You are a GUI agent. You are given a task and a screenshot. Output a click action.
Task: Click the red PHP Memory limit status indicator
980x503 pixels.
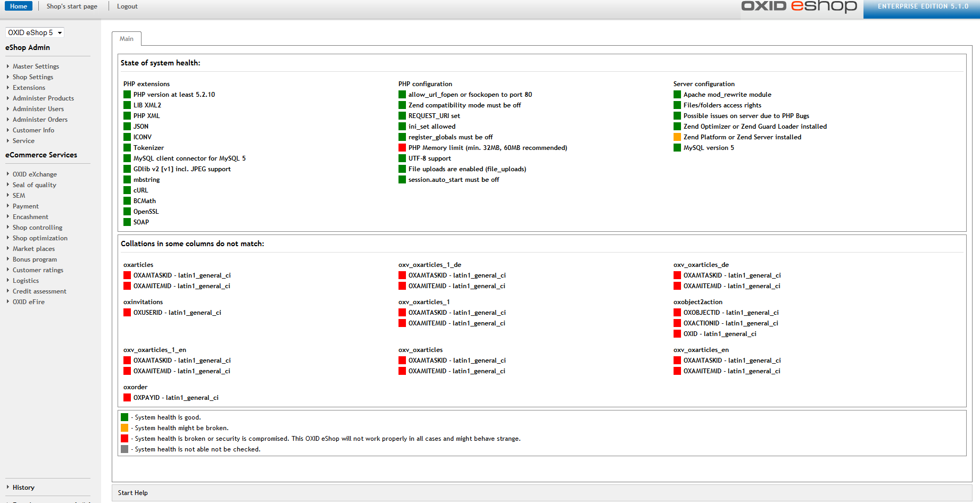pos(402,148)
